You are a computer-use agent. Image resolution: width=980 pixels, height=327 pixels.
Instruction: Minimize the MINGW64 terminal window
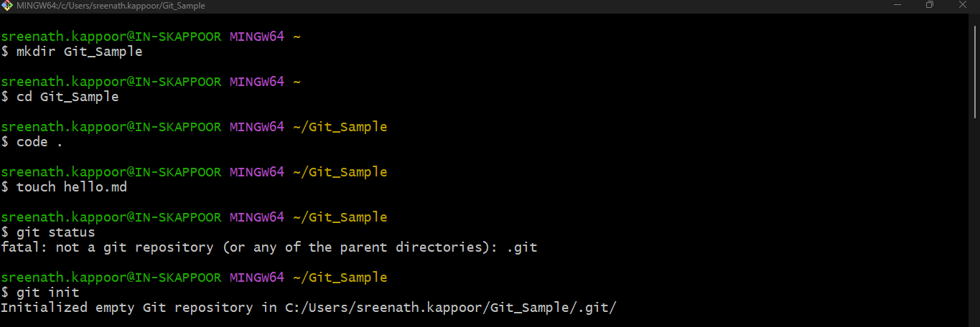click(x=896, y=5)
